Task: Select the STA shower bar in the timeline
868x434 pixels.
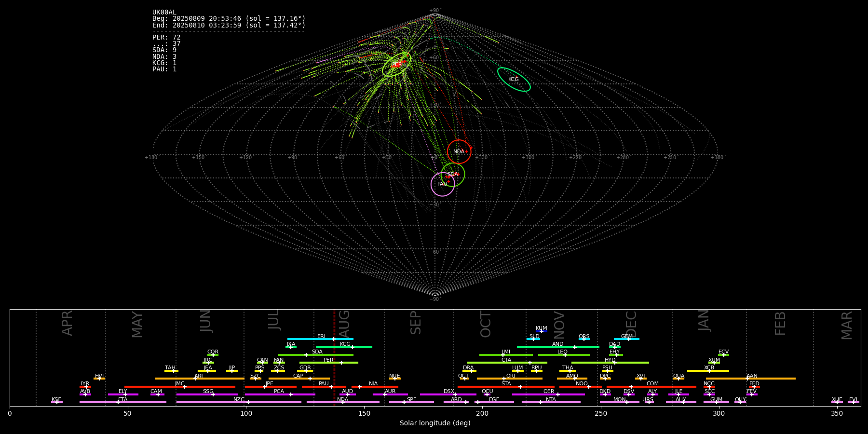Action: [x=506, y=387]
